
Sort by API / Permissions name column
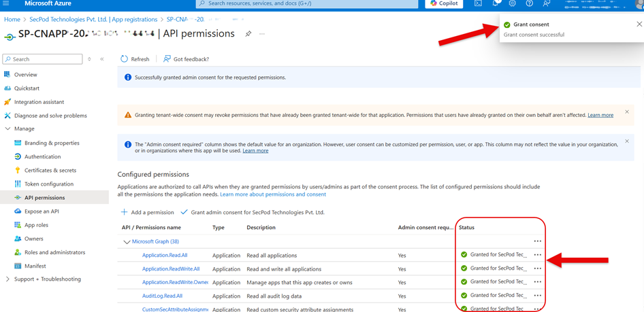pyautogui.click(x=151, y=228)
